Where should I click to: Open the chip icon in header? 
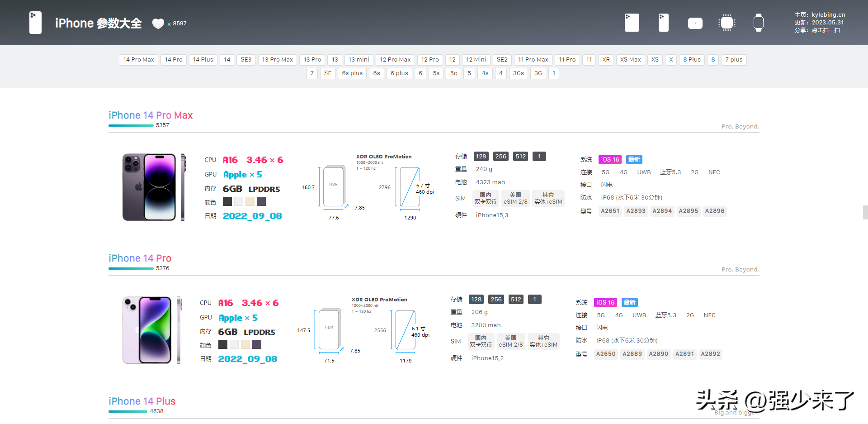point(726,23)
